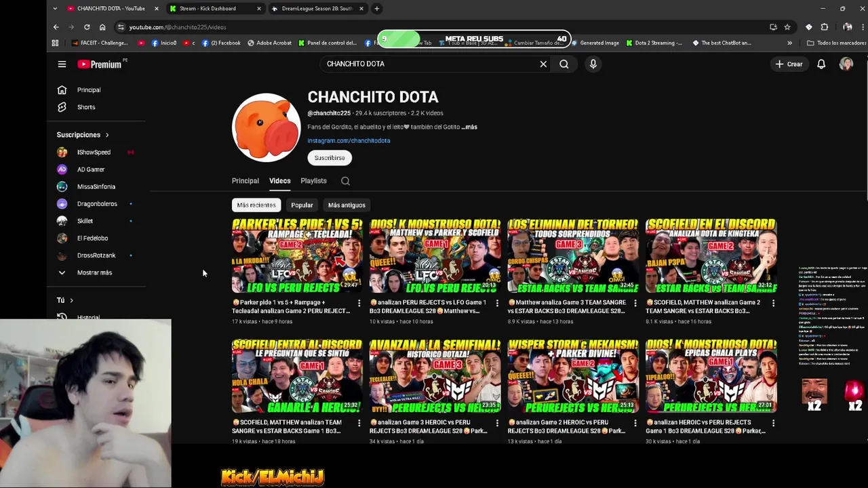Open the browser extensions puzzle icon

click(x=825, y=27)
